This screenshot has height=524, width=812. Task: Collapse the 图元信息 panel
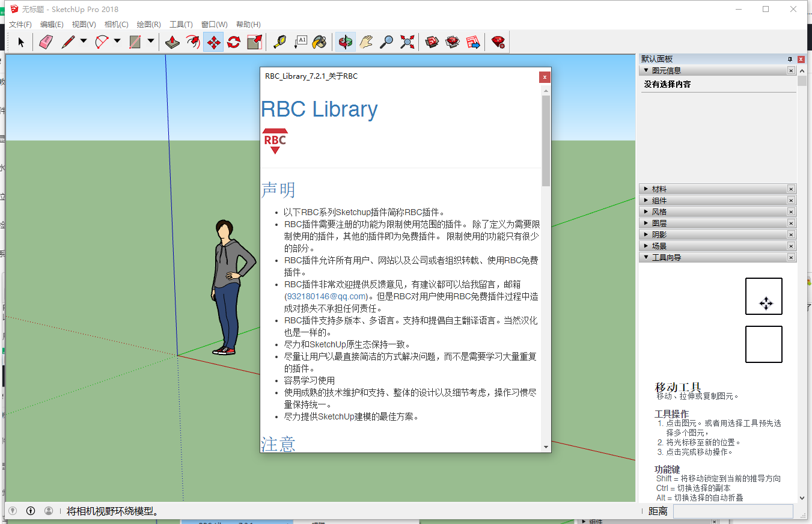click(646, 70)
